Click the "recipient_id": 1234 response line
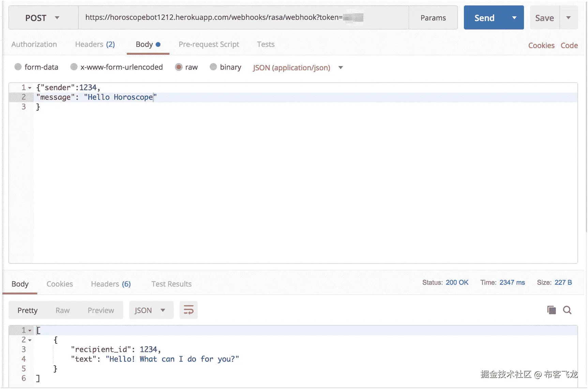Viewport: 588px width, 389px height. (x=116, y=349)
